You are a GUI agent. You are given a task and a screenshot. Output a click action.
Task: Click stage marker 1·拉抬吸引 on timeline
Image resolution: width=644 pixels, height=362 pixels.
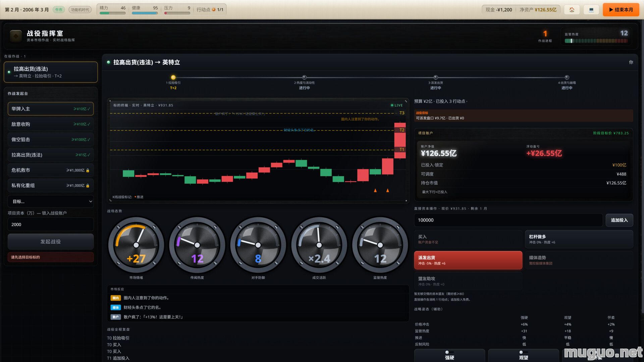173,77
